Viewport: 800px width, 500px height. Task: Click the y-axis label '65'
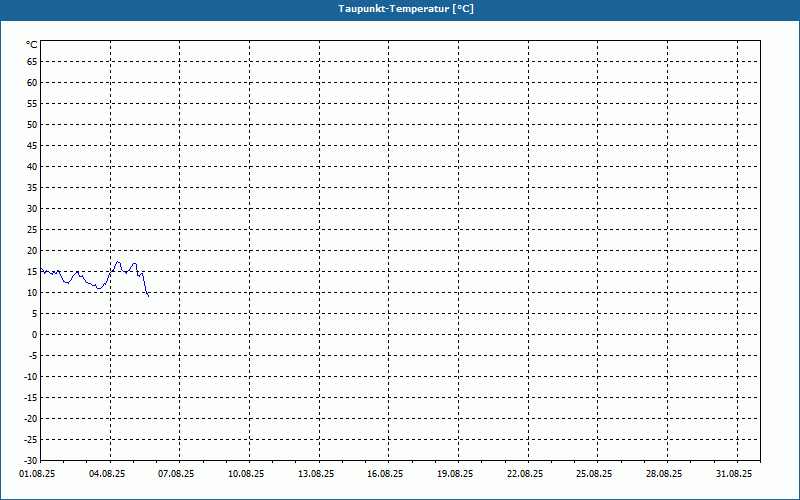click(32, 62)
